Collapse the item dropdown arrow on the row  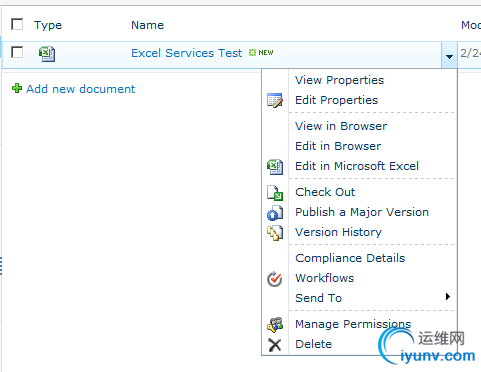pyautogui.click(x=449, y=55)
